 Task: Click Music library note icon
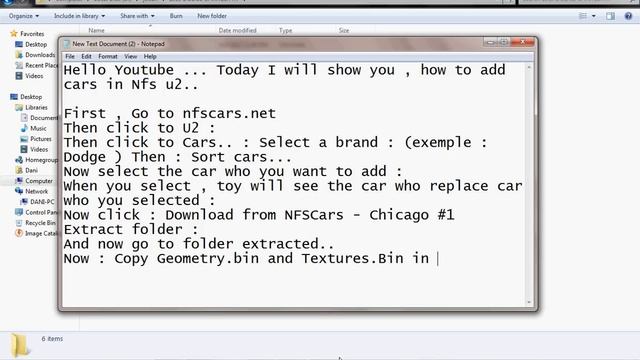[x=24, y=128]
